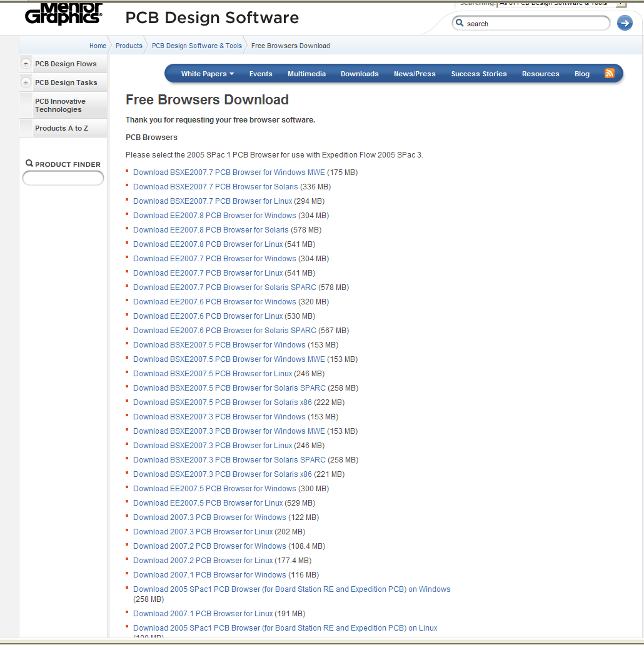644x645 pixels.
Task: Download BSXE2007.7 PCB Browser for Solaris
Action: point(215,187)
